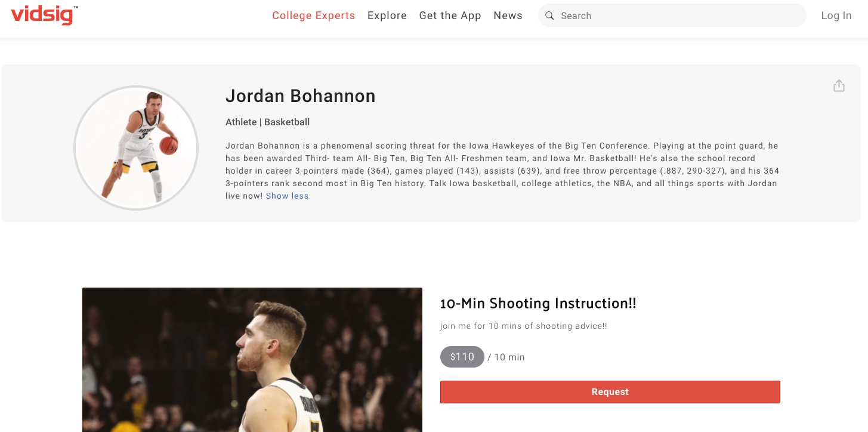Click the $110 price badge
The width and height of the screenshot is (868, 432).
462,357
